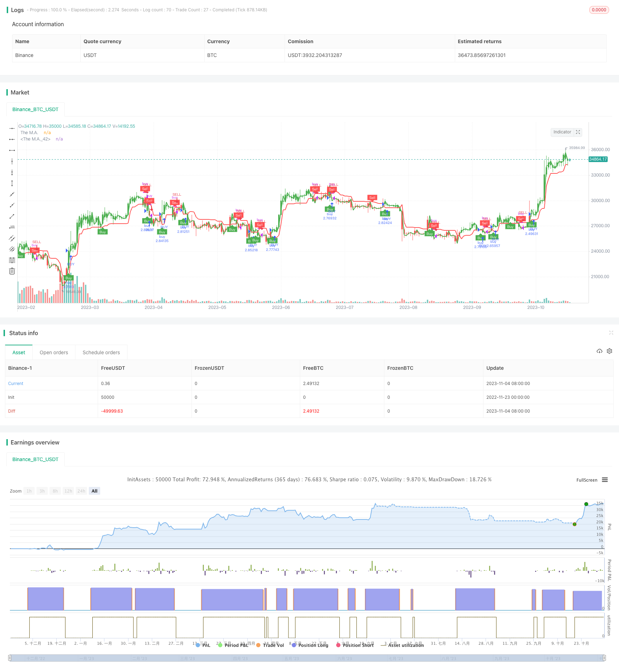Image resolution: width=619 pixels, height=672 pixels.
Task: Click the Current row link in asset table
Action: pos(16,384)
